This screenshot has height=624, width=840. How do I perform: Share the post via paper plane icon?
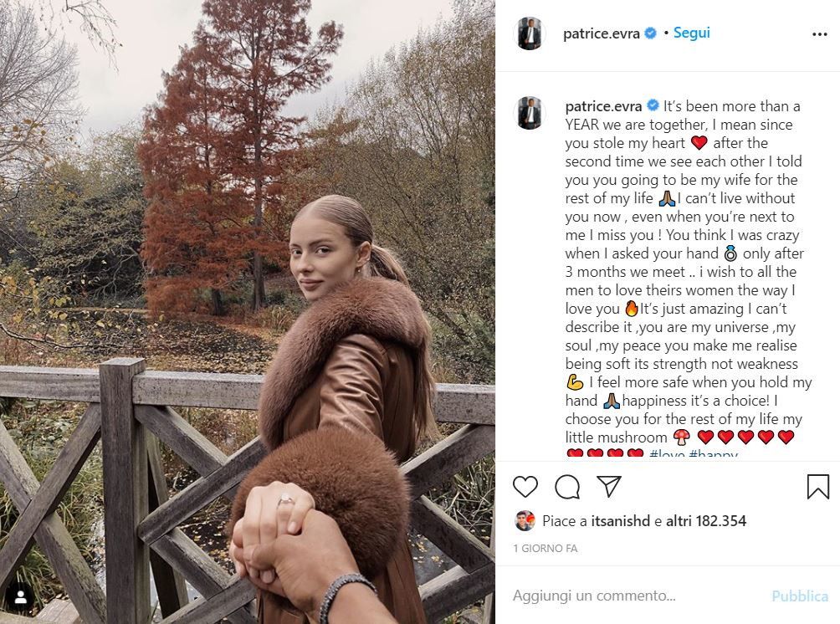(609, 486)
